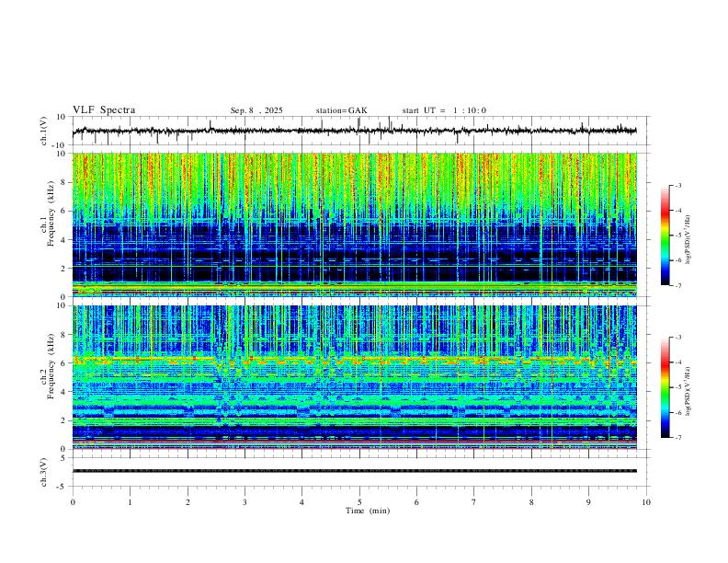Click the ch.2 frequency axis tick 2

click(64, 420)
